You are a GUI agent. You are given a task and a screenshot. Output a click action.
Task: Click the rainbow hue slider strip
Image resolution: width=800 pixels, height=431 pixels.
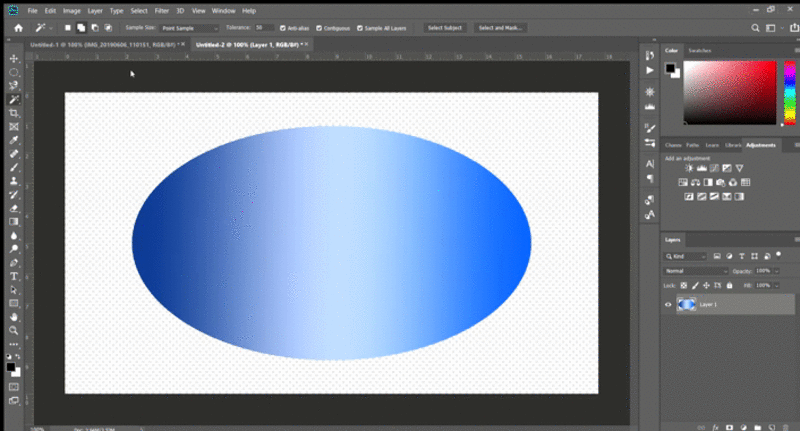[789, 92]
